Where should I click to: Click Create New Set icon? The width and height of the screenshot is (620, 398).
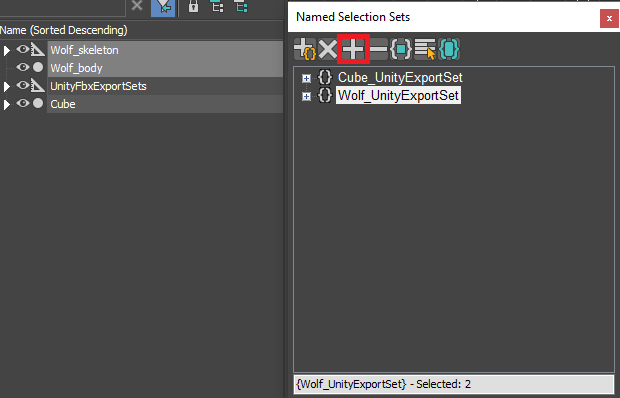(x=305, y=49)
